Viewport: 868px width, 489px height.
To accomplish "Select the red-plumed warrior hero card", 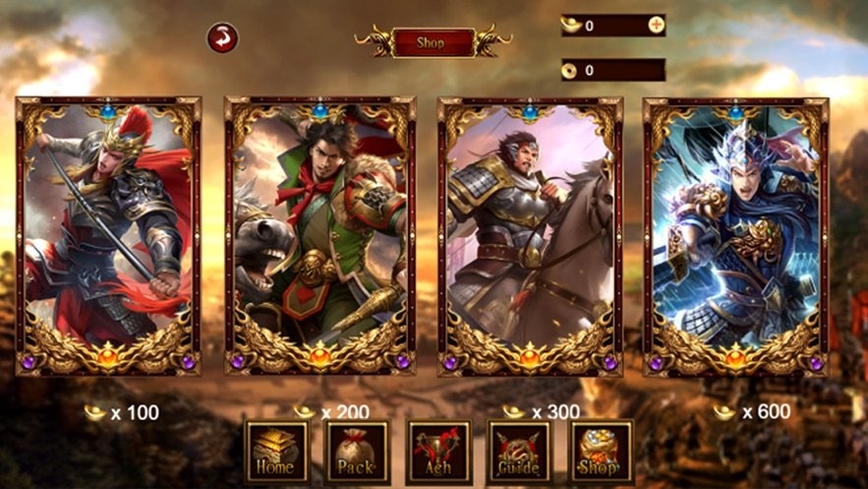I will point(108,236).
